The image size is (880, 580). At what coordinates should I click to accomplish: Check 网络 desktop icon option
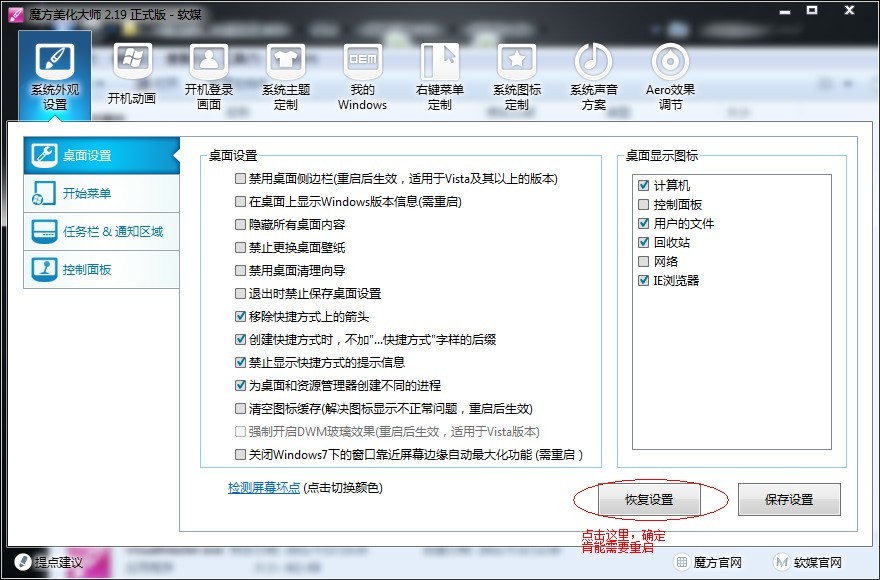click(x=644, y=262)
